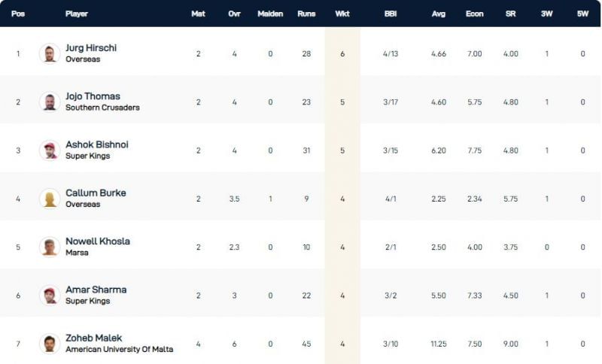Click Nowell Khosla's player avatar
This screenshot has height=364, width=602.
(50, 247)
